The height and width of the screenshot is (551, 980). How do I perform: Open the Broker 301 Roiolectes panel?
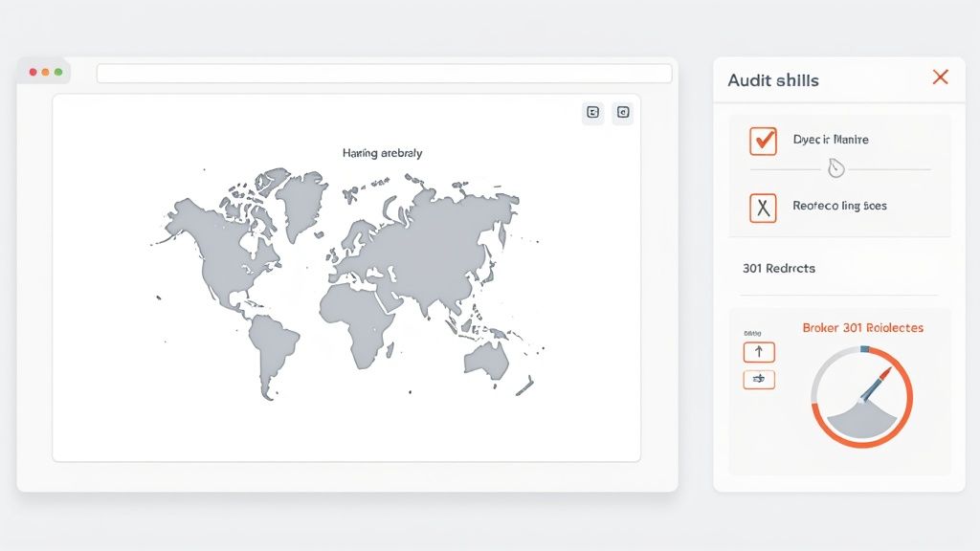pos(864,327)
